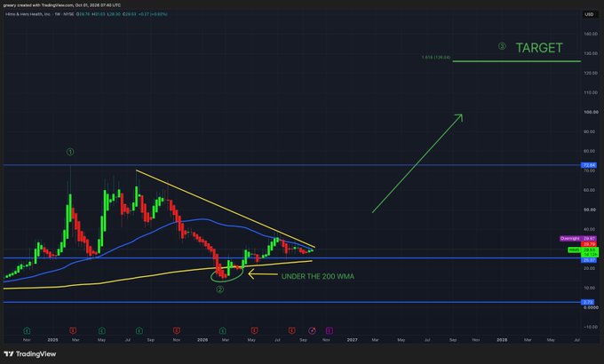Select the 2026 year label on time axis
The image size is (604, 364).
point(203,340)
